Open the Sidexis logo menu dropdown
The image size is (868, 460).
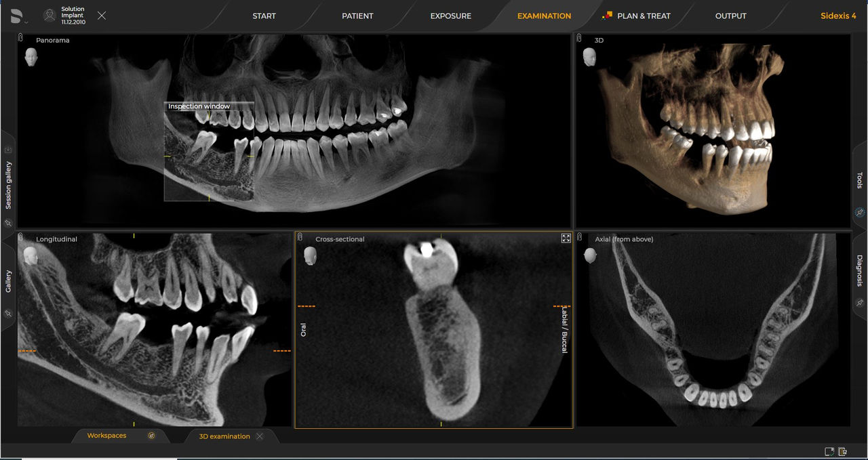point(18,16)
